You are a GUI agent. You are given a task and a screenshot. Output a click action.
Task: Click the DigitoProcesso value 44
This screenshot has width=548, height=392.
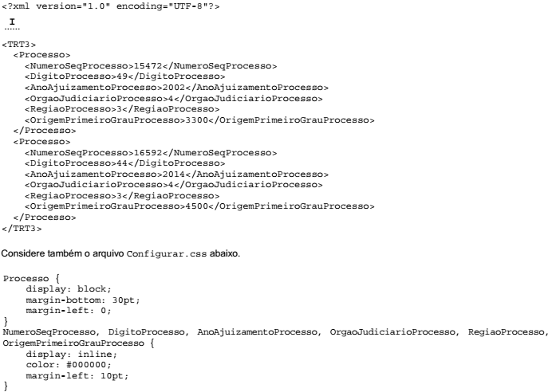(x=122, y=163)
